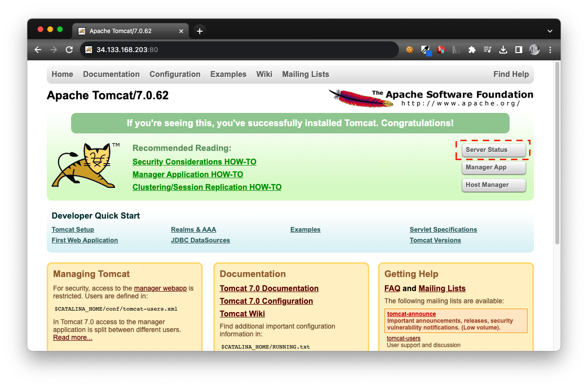The width and height of the screenshot is (588, 387).
Task: Toggle the browser side panel icon
Action: click(519, 50)
